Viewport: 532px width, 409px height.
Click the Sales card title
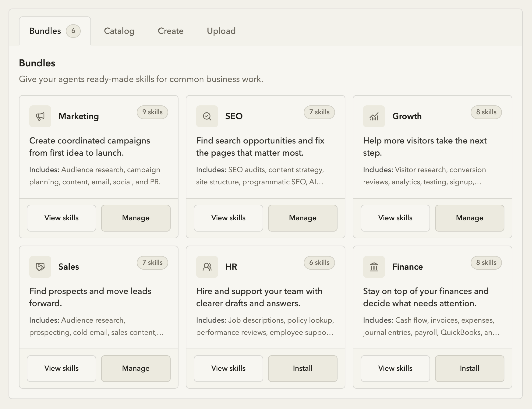coord(69,267)
